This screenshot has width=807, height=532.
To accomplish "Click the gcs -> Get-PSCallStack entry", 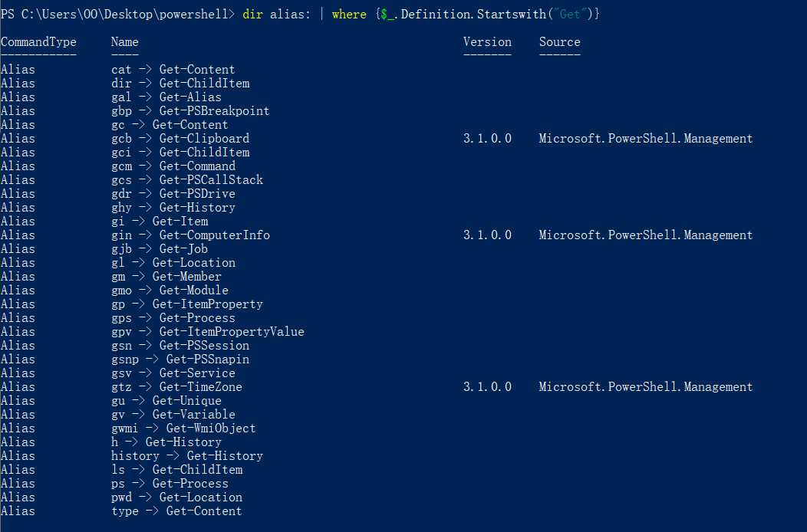I will [x=187, y=180].
